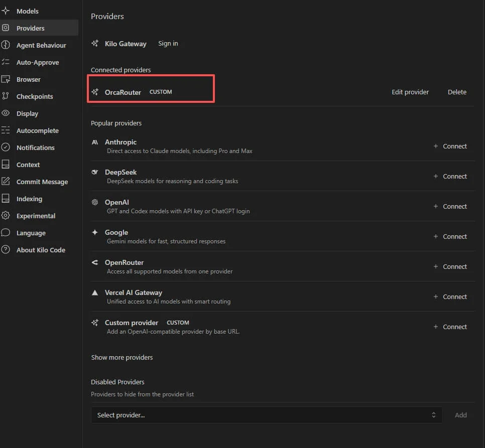This screenshot has height=448, width=485.
Task: Click the Add disabled provider button
Action: 460,415
